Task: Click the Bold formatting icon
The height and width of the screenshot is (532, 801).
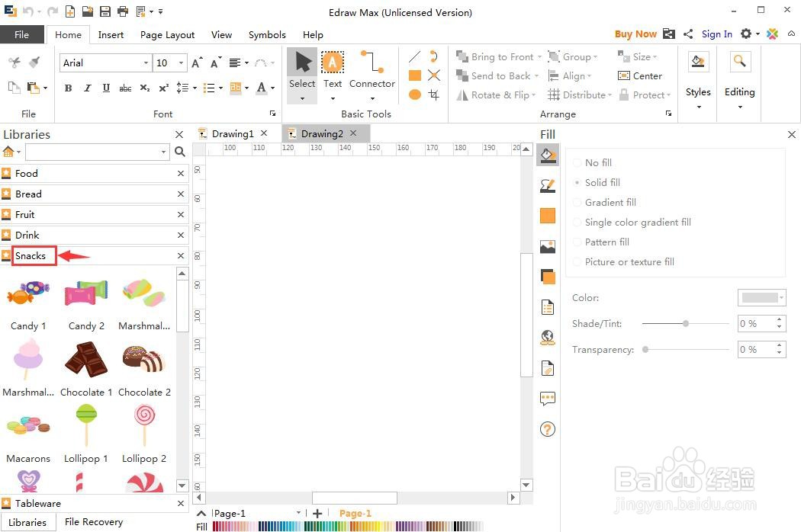Action: point(68,88)
